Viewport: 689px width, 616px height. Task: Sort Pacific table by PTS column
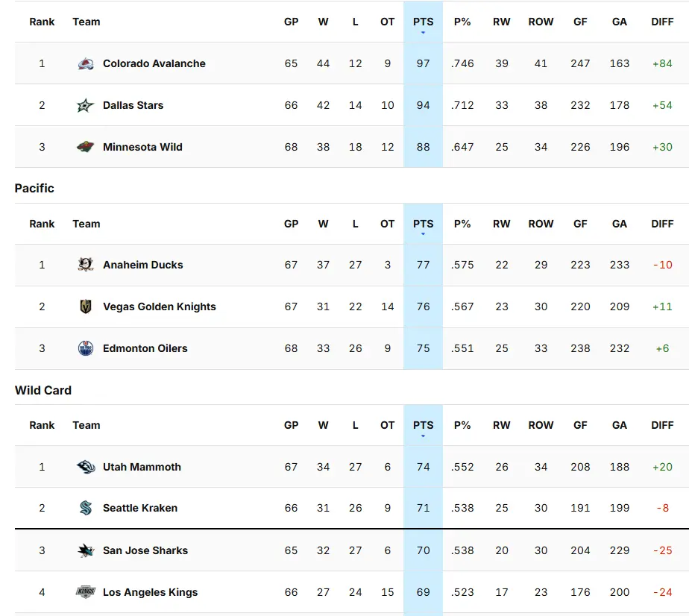click(x=423, y=224)
